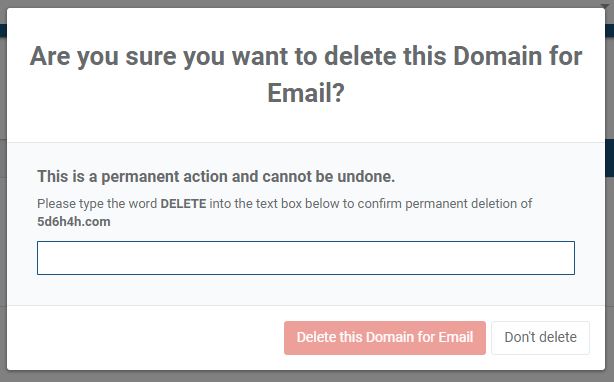Click the 'Please type the word' instruction text
This screenshot has width=614, height=382.
(x=97, y=204)
